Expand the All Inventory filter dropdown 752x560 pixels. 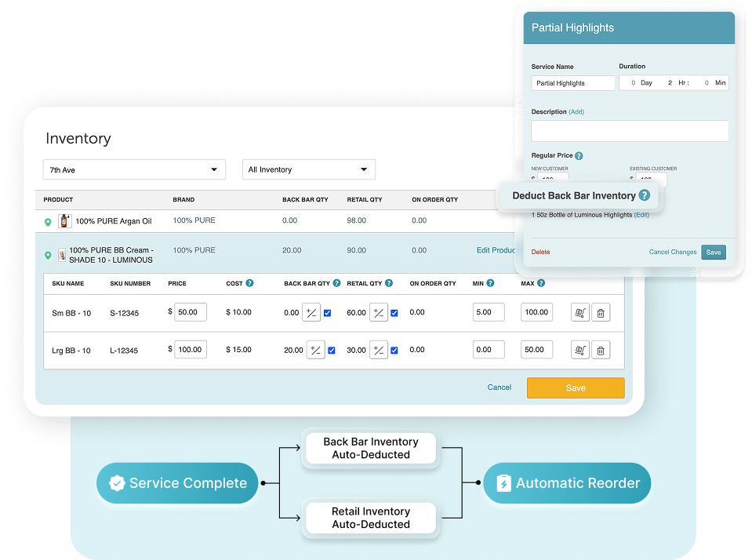pos(308,169)
